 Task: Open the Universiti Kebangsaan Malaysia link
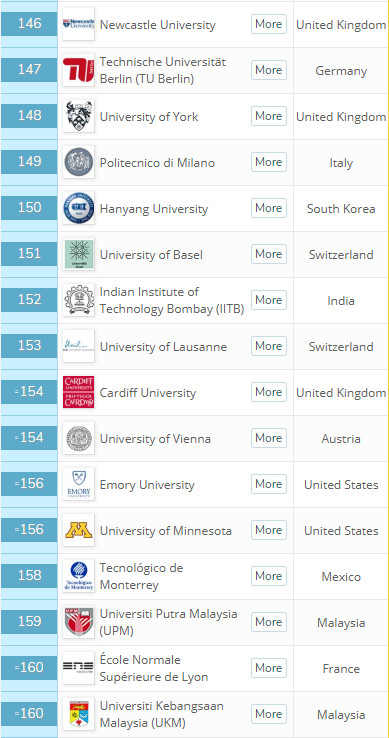162,714
